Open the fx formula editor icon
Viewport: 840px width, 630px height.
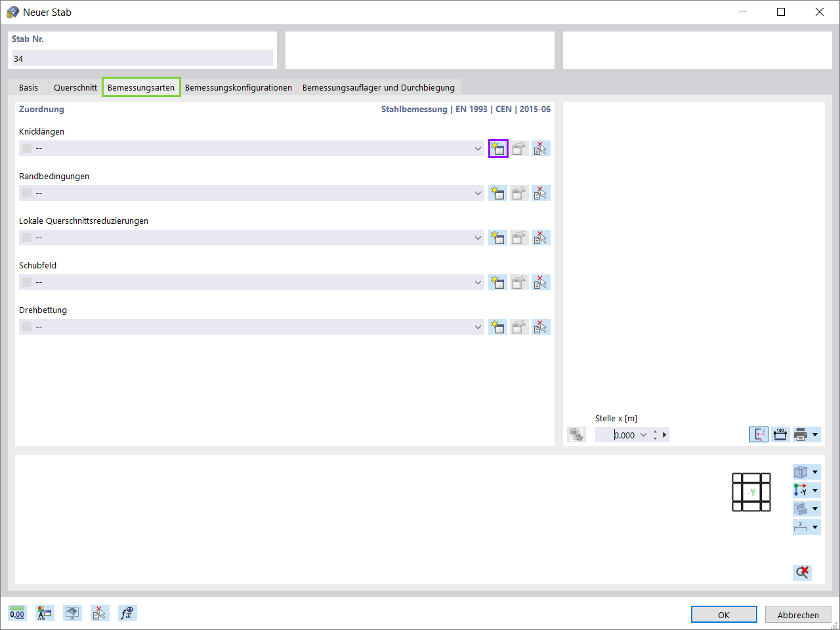[x=127, y=613]
